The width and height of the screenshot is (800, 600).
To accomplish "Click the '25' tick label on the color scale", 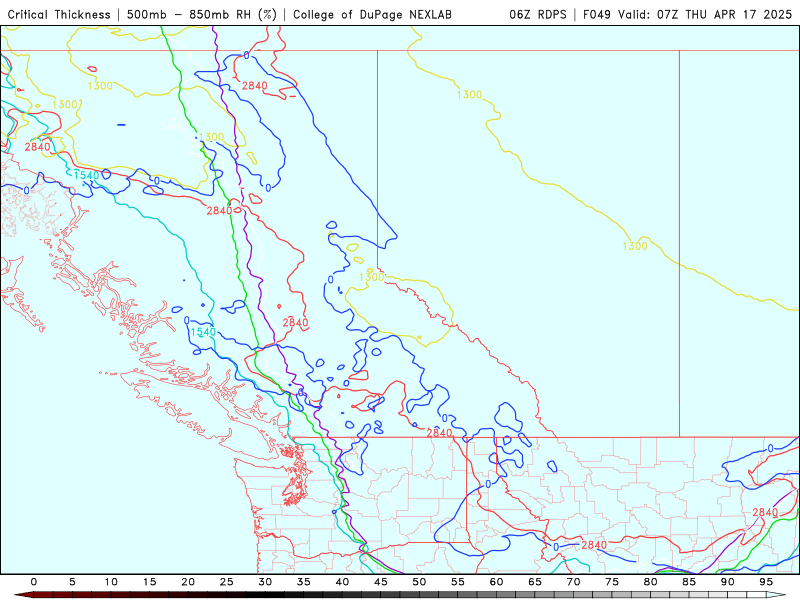I will tap(227, 582).
